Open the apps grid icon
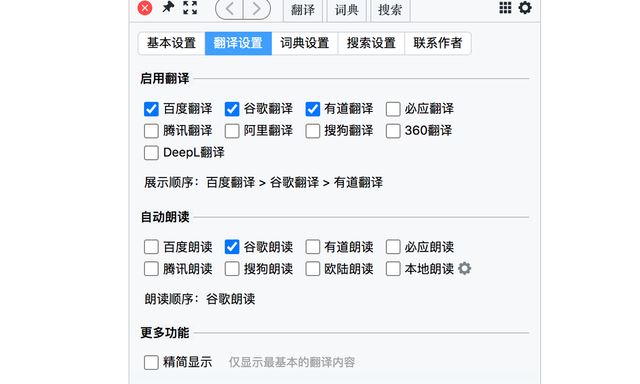This screenshot has width=640, height=384. tap(505, 7)
